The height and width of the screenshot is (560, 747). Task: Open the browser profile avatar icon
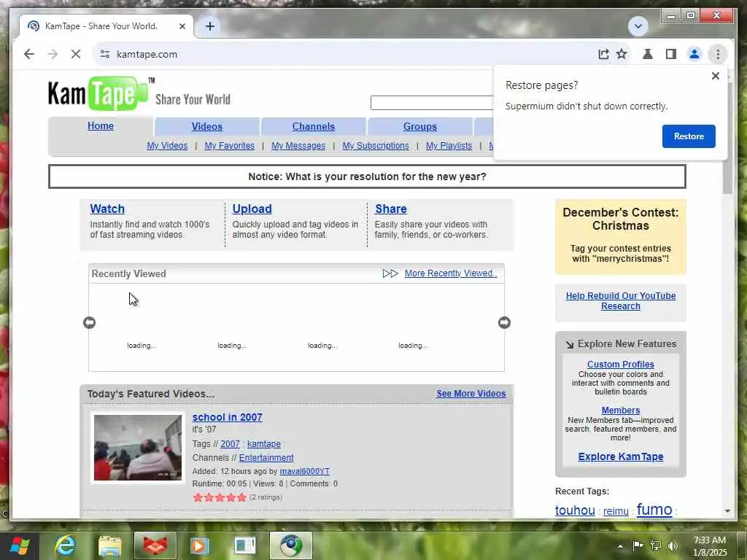point(694,54)
